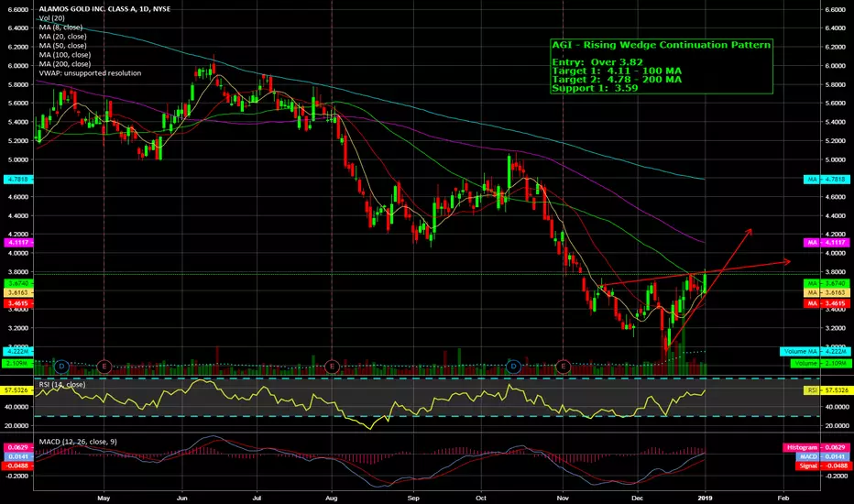
Task: Open the earnings E marker near May
Action: [x=104, y=367]
